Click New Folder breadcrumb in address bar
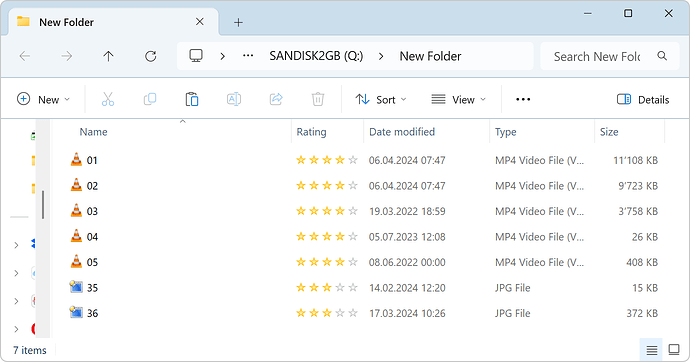Screen dimensions: 690x362 tap(430, 56)
